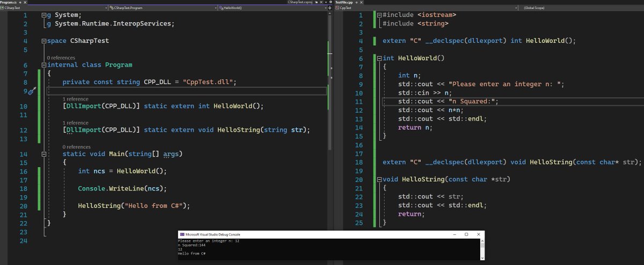Open the (Global Scope) dropdown

580,8
